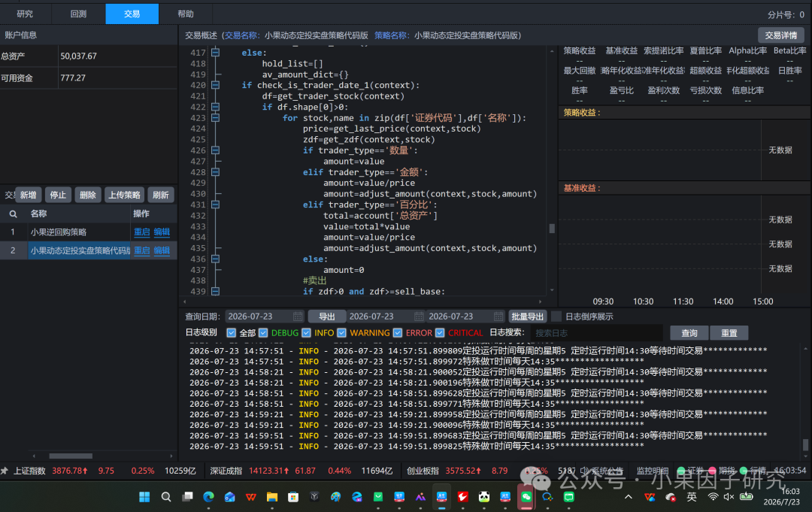Click the Wi-Fi network tray icon
This screenshot has height=512, width=812.
[713, 497]
